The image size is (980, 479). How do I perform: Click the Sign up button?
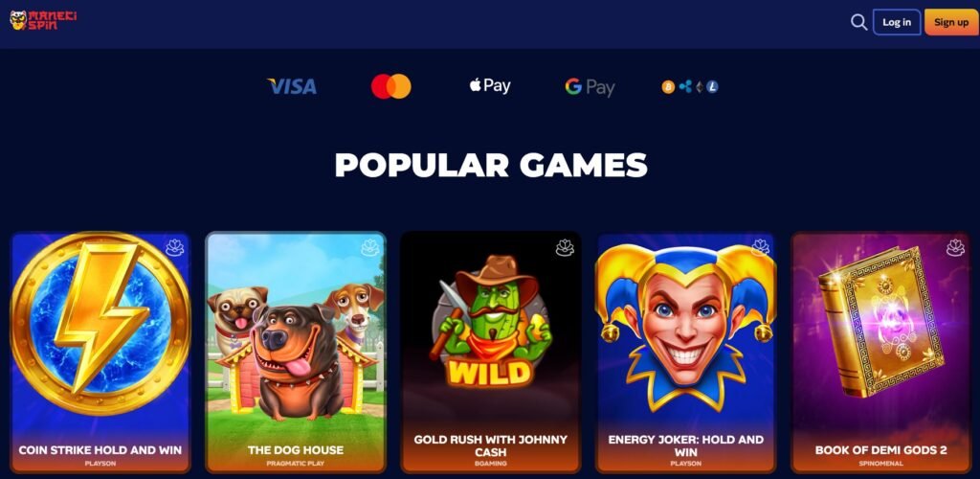click(x=951, y=22)
